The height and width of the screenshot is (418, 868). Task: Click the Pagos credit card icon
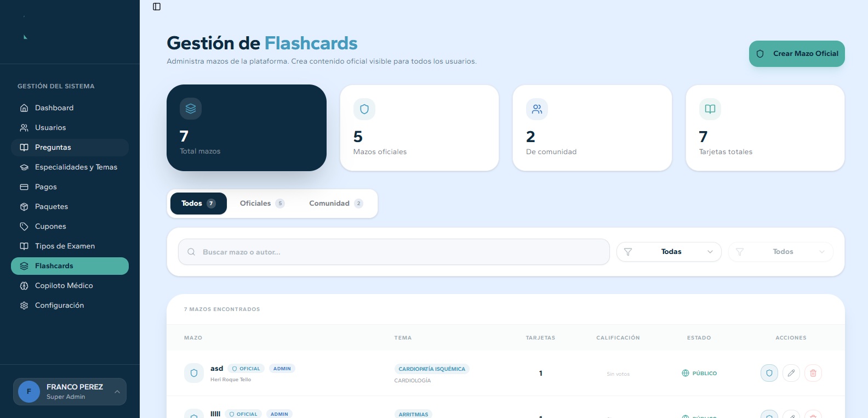24,187
